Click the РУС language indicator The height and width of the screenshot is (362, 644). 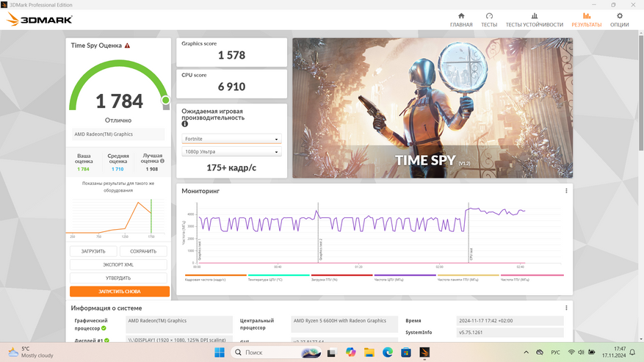tap(555, 352)
